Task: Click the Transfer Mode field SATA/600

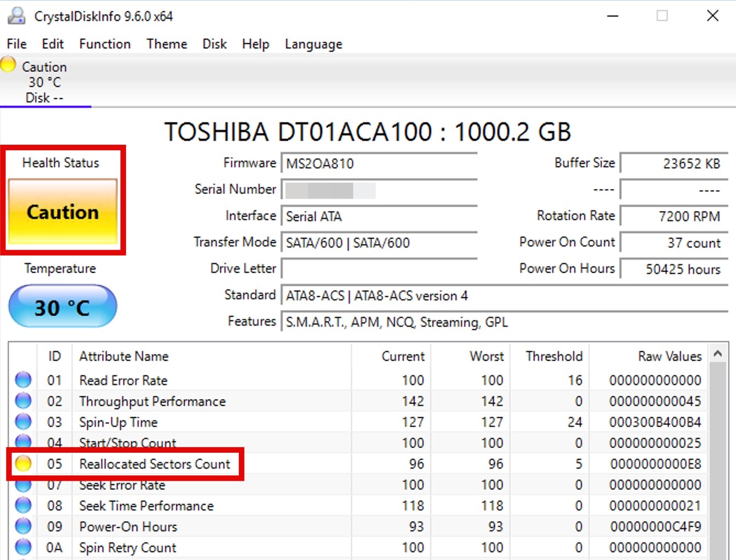Action: [x=379, y=243]
